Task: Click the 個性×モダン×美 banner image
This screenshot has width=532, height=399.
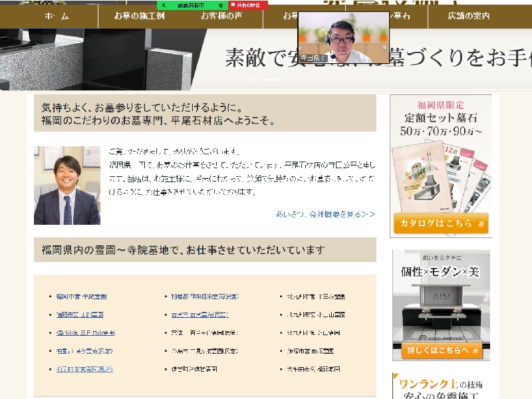Action: [x=441, y=306]
